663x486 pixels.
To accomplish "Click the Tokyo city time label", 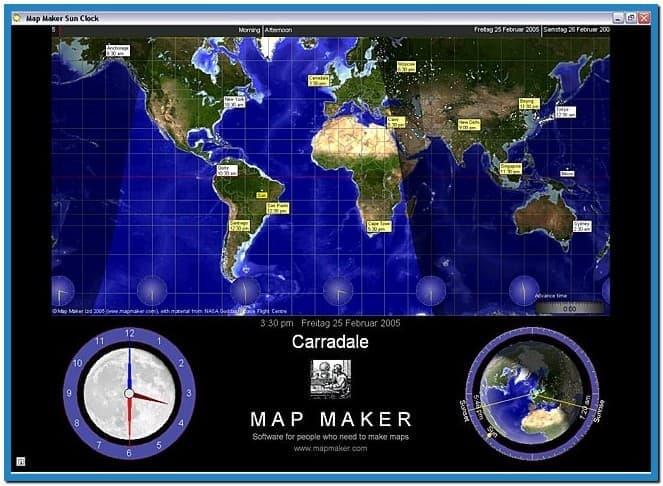I will click(x=565, y=112).
